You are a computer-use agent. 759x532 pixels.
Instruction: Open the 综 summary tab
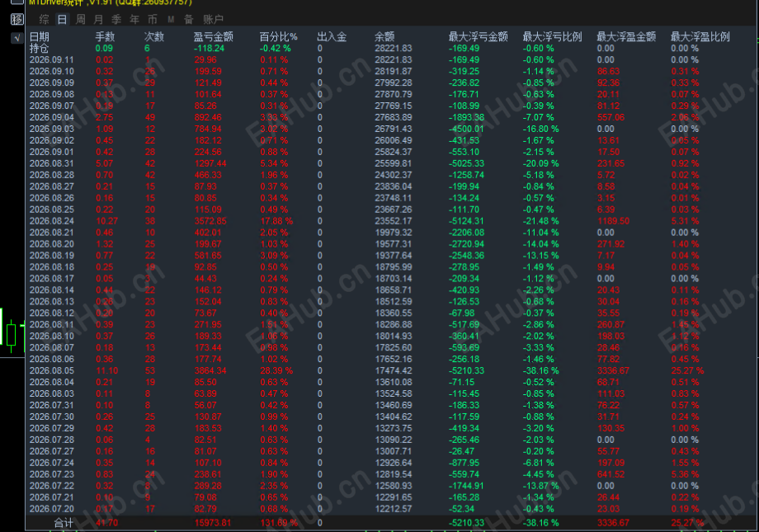tap(44, 19)
